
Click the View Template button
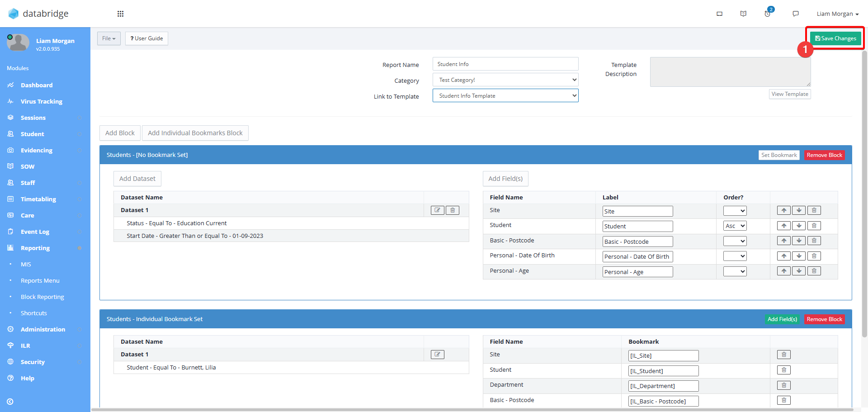pos(790,94)
